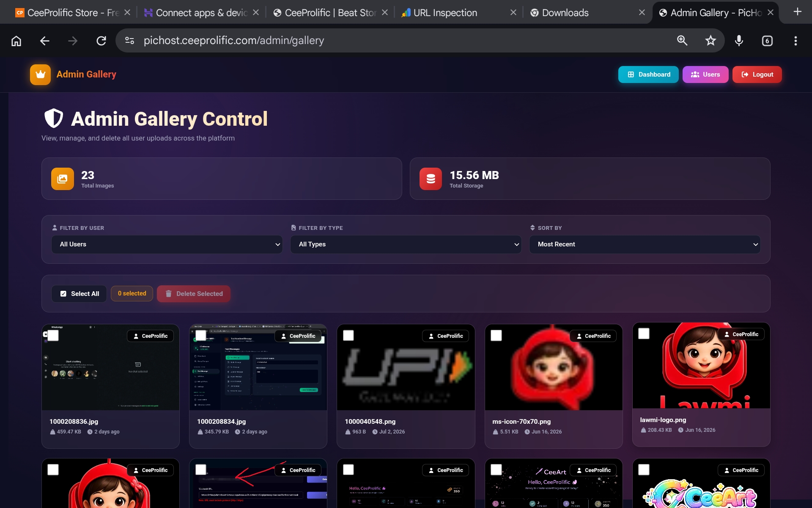Close the CeeProlific Store tab
812x508 pixels.
click(127, 13)
